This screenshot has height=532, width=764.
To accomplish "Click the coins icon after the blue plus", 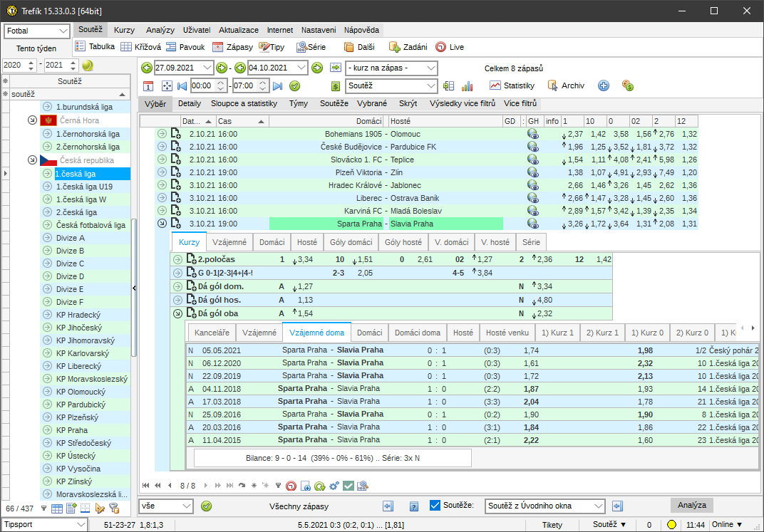I will [628, 85].
